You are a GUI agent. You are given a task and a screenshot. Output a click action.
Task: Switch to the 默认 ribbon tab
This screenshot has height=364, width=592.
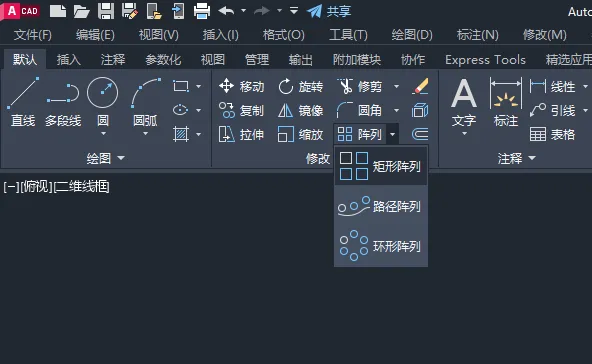[25, 59]
